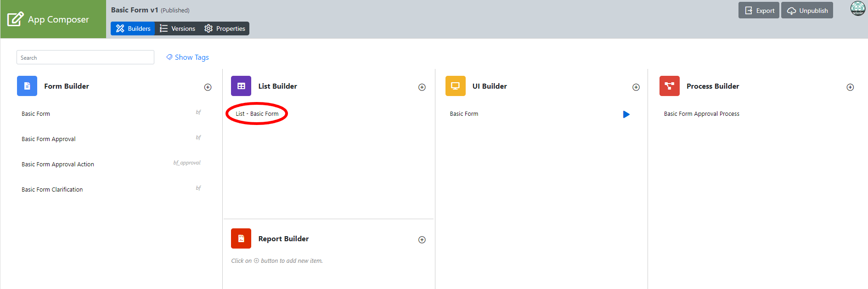Image resolution: width=868 pixels, height=289 pixels.
Task: Open Basic Form Approval Process
Action: [x=701, y=114]
